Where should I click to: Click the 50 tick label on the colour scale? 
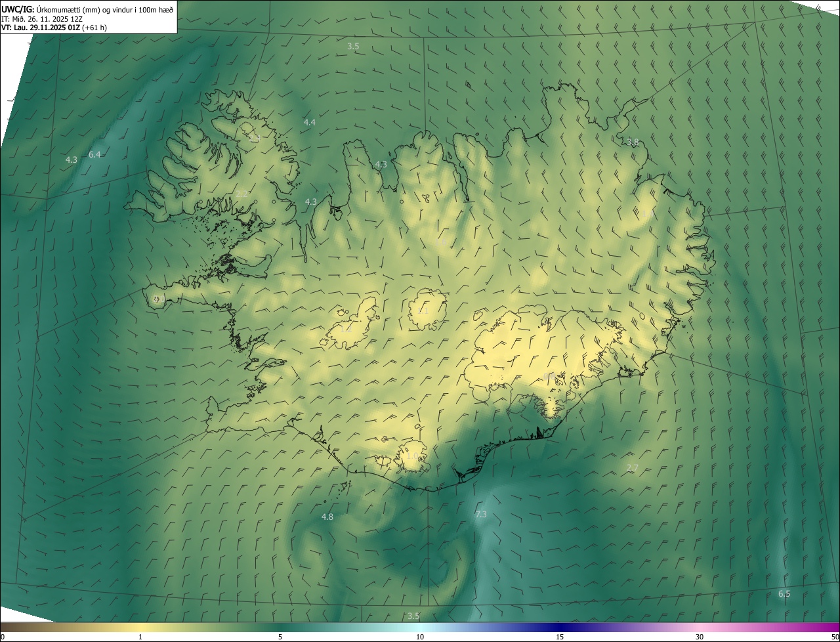pyautogui.click(x=835, y=637)
